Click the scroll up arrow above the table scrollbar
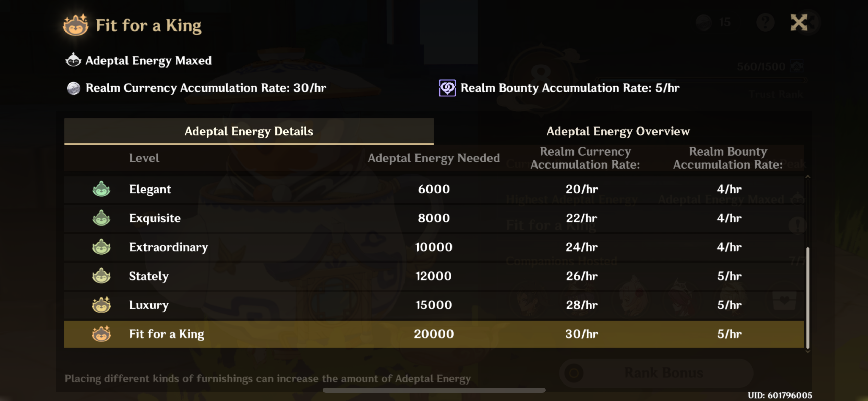Screen dimensions: 868x401 808,177
